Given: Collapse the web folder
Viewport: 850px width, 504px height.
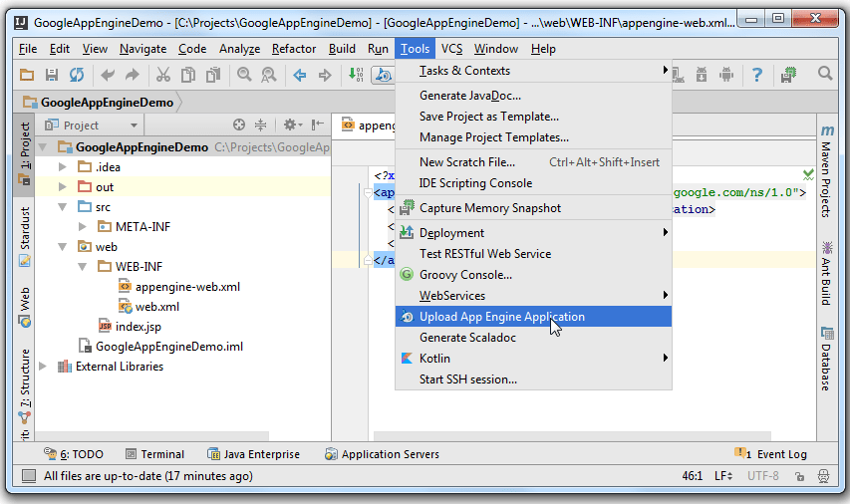Looking at the screenshot, I should point(63,247).
